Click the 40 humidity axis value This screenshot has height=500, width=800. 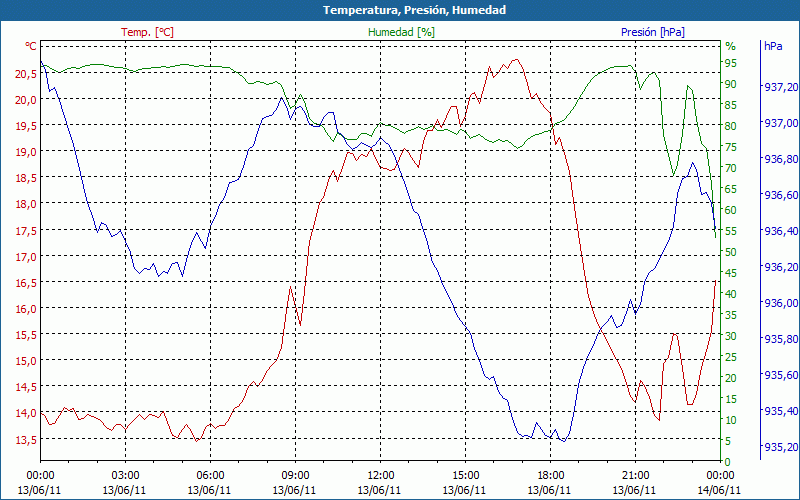coord(731,293)
